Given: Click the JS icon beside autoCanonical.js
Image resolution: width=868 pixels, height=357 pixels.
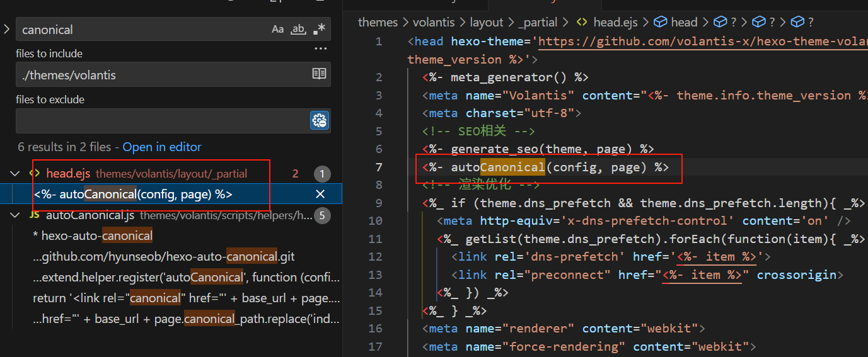Looking at the screenshot, I should point(35,215).
